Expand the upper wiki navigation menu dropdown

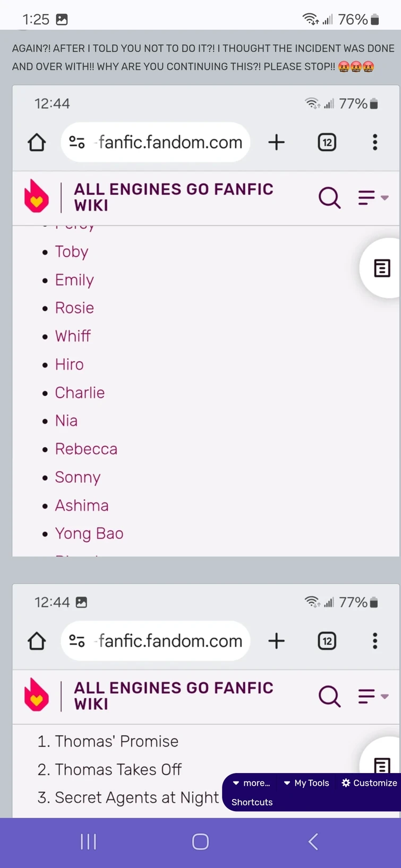coord(373,197)
